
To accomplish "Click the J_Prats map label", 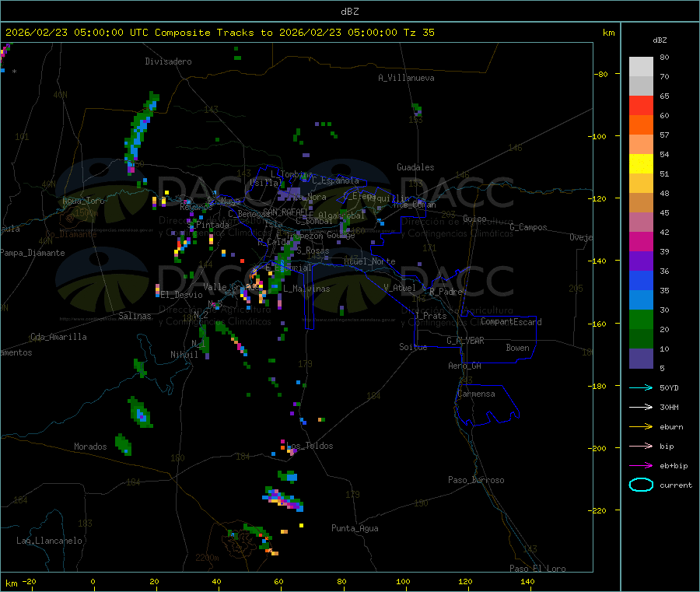I will coord(430,315).
